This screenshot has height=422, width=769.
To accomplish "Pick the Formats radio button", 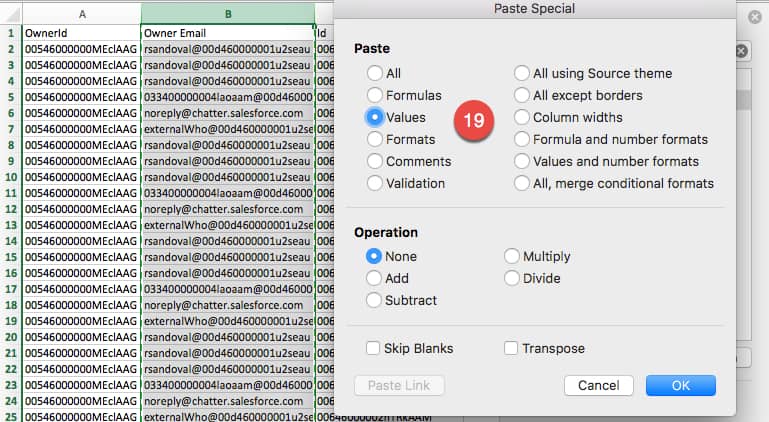I will point(376,139).
